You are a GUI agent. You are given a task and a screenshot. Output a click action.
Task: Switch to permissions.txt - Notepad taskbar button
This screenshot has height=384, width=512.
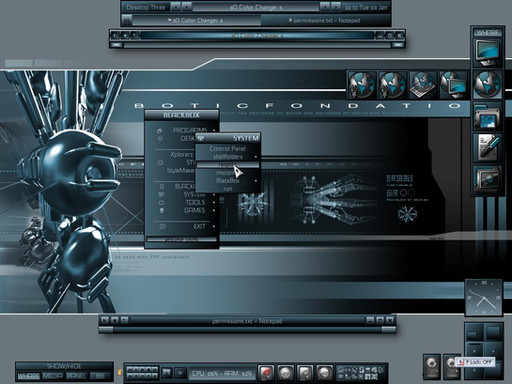point(325,20)
